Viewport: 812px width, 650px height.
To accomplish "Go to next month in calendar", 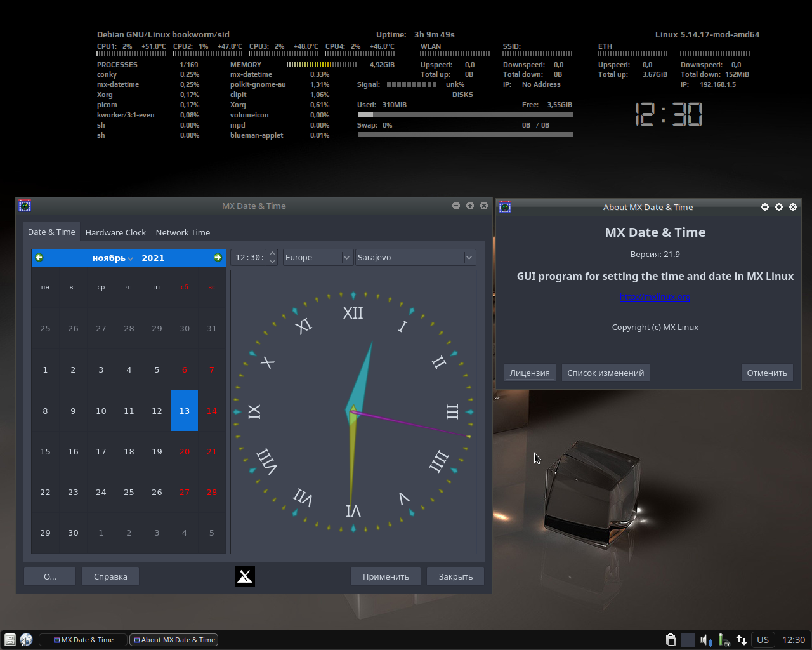I will (x=218, y=258).
